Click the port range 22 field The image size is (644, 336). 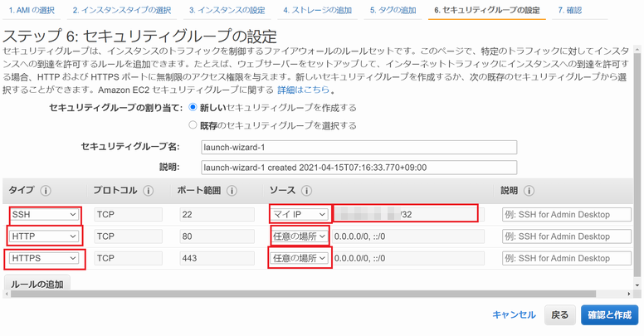(x=217, y=214)
